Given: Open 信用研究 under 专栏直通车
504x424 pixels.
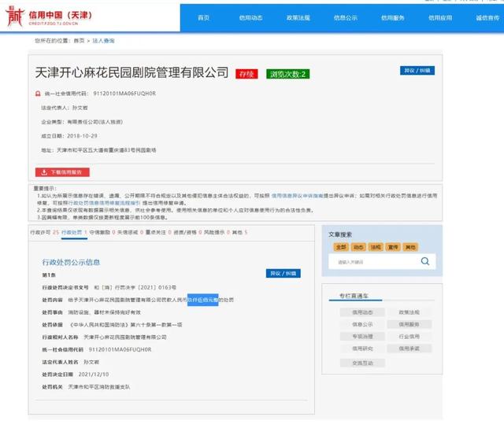Looking at the screenshot, I should point(362,348).
